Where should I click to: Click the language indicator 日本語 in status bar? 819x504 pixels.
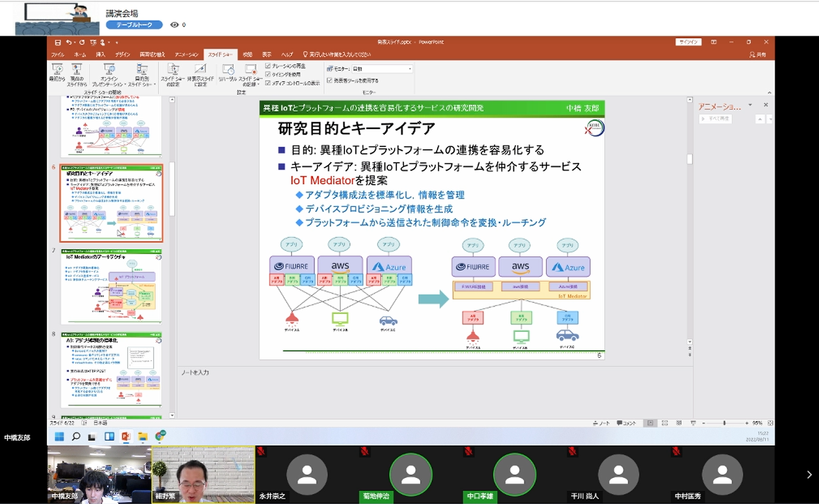[101, 423]
